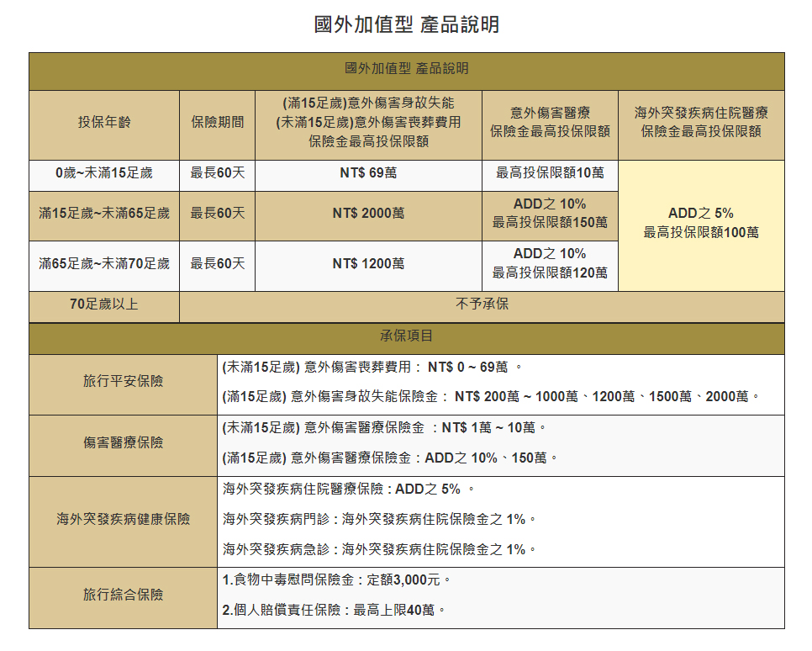Screen dimensions: 812x651
Task: Select the 投保年齡 column header
Action: pos(104,123)
